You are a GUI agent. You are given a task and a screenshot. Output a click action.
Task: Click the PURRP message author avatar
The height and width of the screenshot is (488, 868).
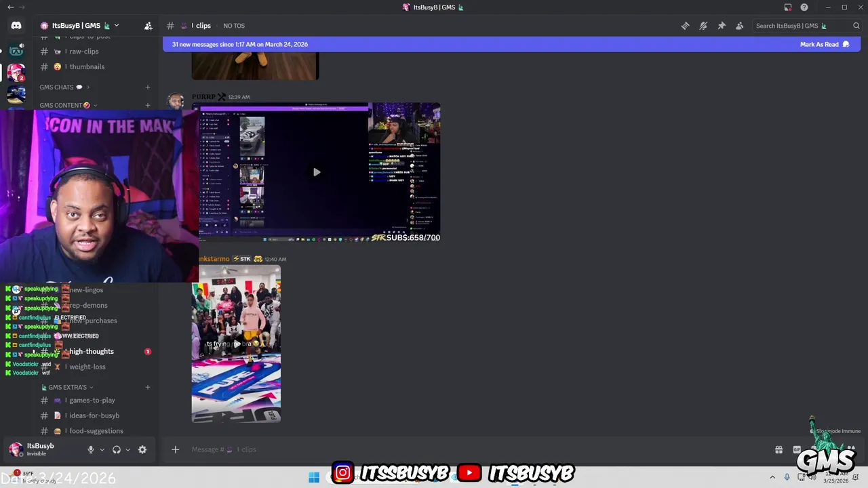pos(176,102)
